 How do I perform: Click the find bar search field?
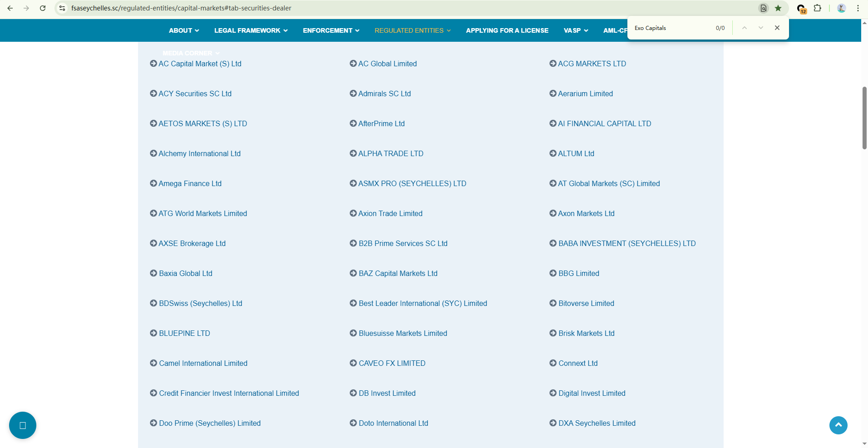click(672, 28)
